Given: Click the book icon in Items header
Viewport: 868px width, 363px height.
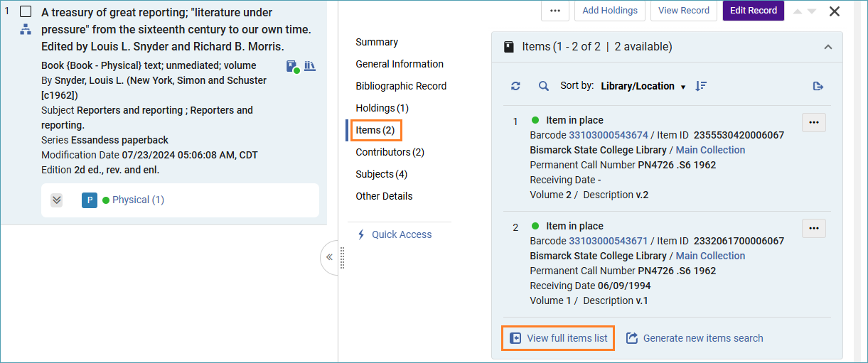Looking at the screenshot, I should [508, 47].
